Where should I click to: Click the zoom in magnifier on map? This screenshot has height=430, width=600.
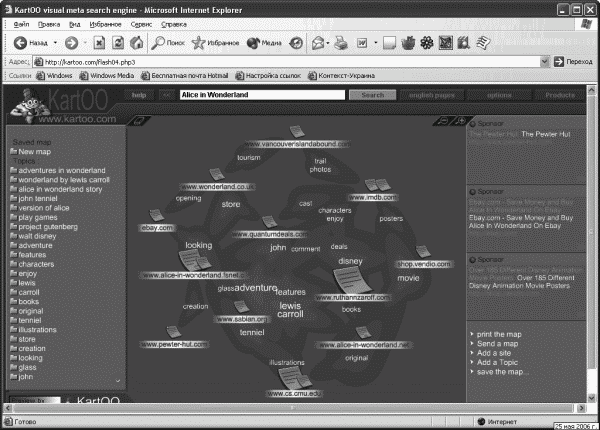461,121
